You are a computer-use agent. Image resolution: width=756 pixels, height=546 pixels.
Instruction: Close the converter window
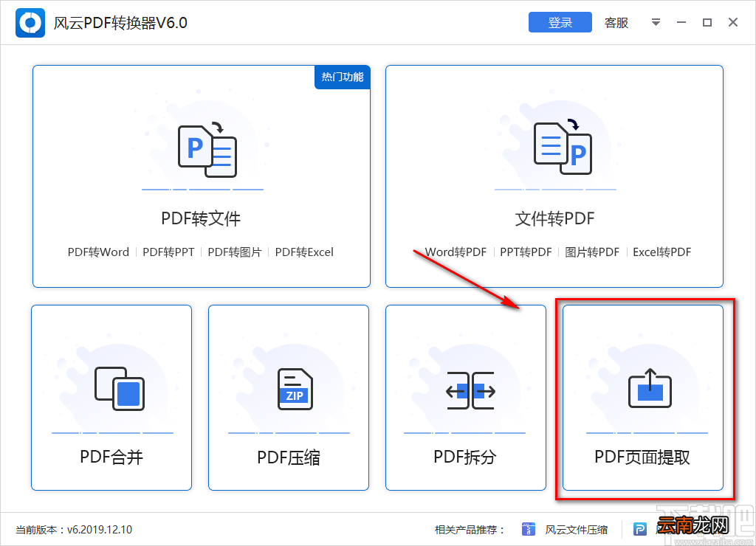[733, 22]
